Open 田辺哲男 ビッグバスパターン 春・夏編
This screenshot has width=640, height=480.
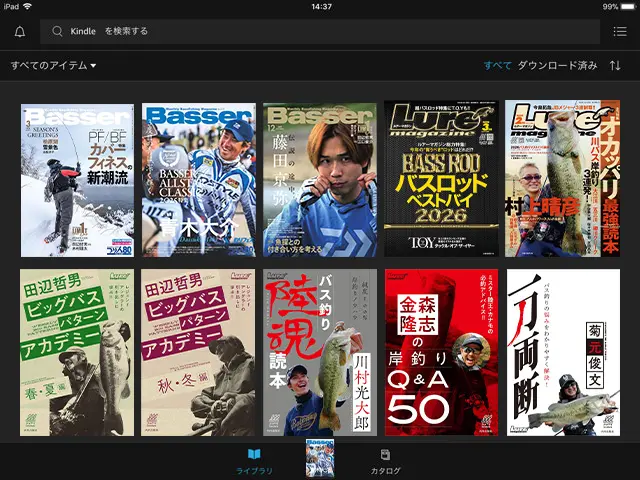(x=77, y=352)
